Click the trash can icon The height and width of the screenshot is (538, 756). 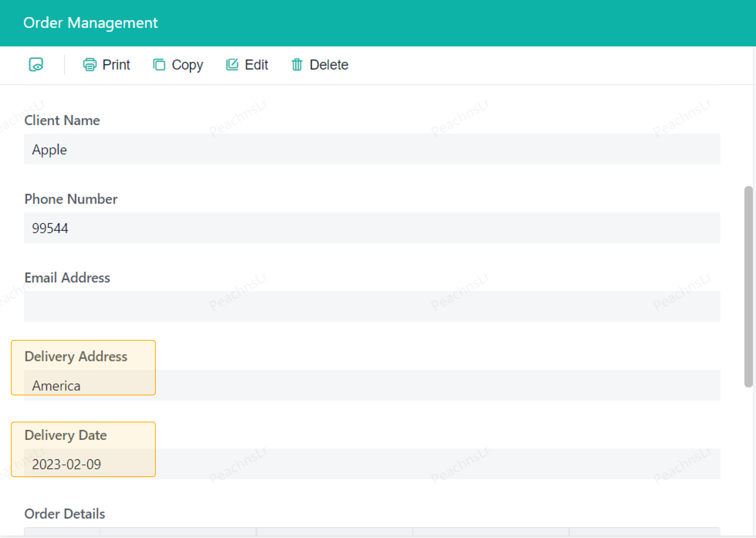coord(297,65)
